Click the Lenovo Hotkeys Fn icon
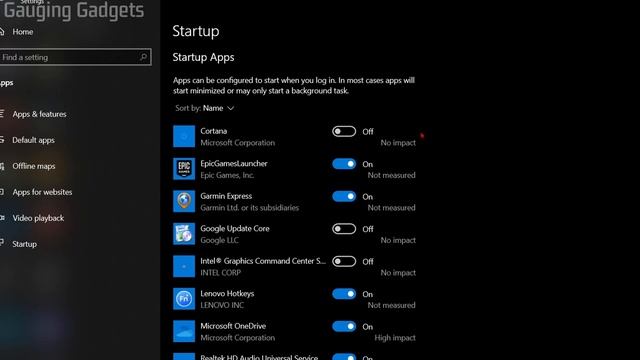Screen dimensions: 640x360 pyautogui.click(x=184, y=299)
